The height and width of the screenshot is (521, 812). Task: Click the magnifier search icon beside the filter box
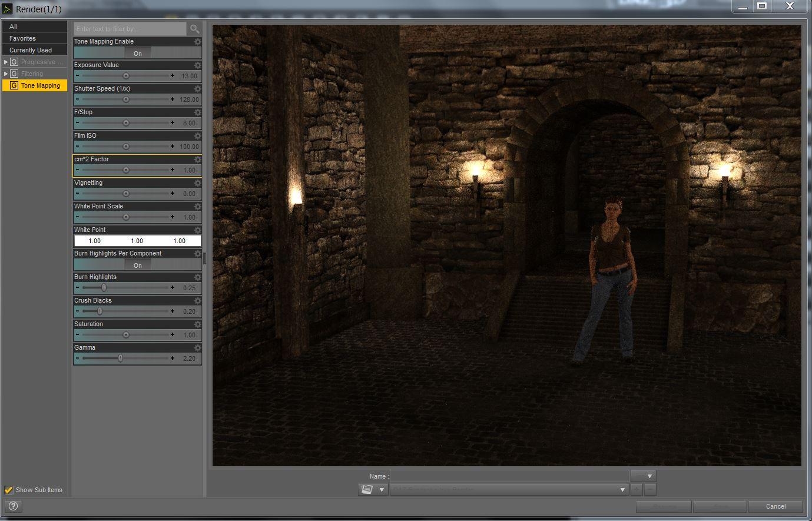pos(194,29)
